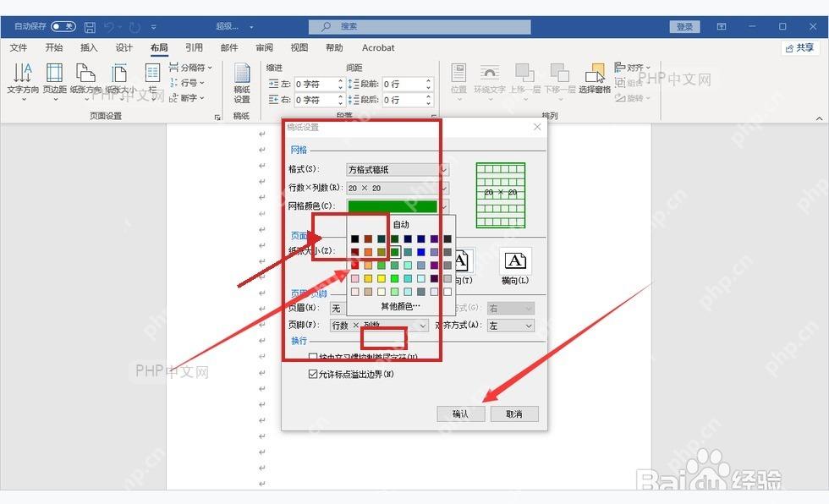The height and width of the screenshot is (504, 829).
Task: Open the 稿纸设置 manuscript paper tool
Action: pyautogui.click(x=242, y=84)
